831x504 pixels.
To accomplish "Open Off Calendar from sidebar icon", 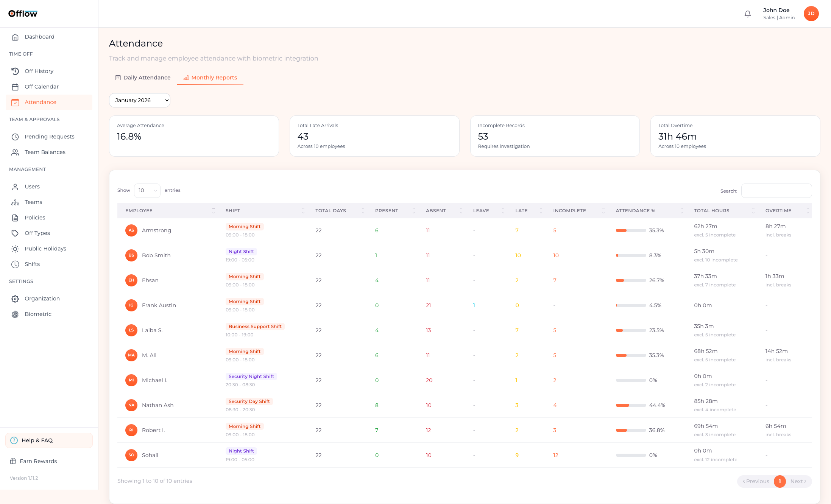I will (x=15, y=87).
